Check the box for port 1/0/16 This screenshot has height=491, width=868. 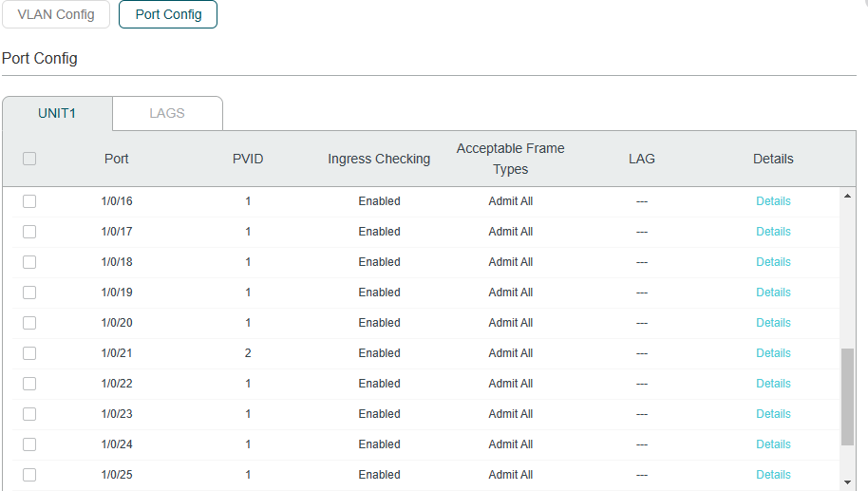pos(29,201)
